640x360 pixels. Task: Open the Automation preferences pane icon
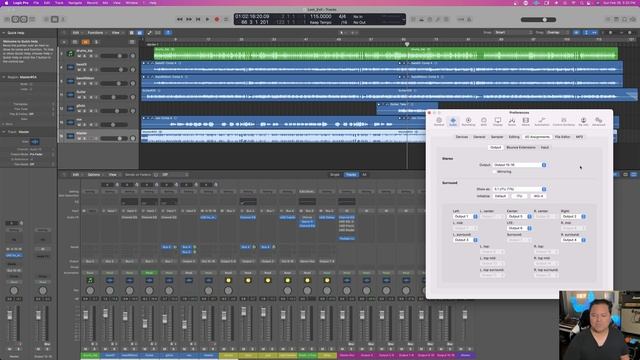tap(542, 121)
